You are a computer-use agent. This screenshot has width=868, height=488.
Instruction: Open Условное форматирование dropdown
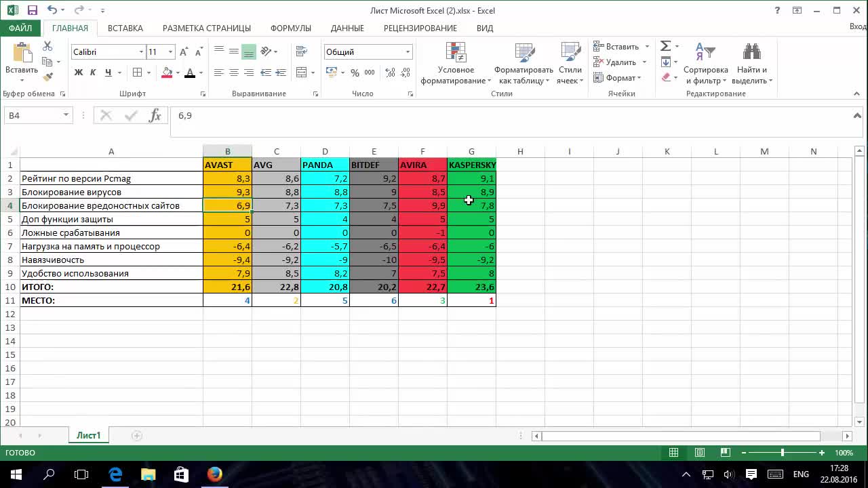click(456, 64)
